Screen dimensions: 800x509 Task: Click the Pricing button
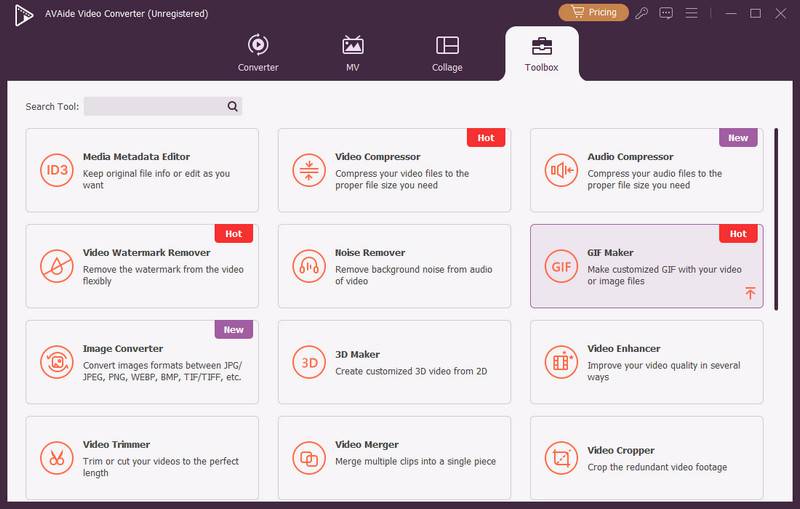point(593,12)
